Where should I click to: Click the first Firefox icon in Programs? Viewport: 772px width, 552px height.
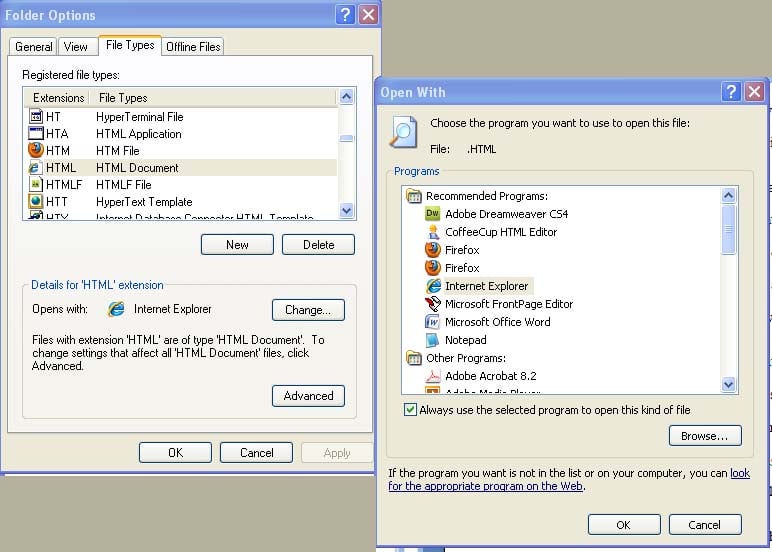click(x=433, y=250)
